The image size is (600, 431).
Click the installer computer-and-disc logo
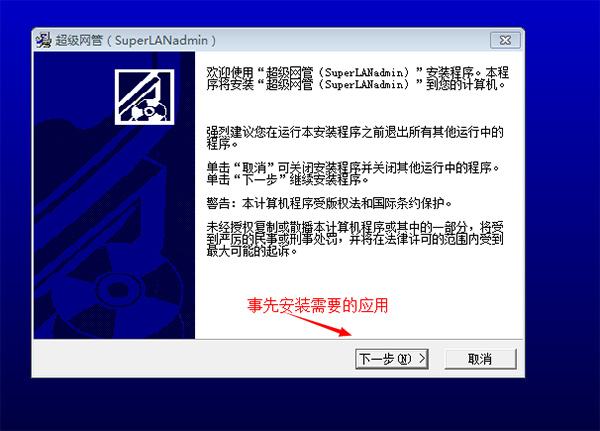(145, 97)
